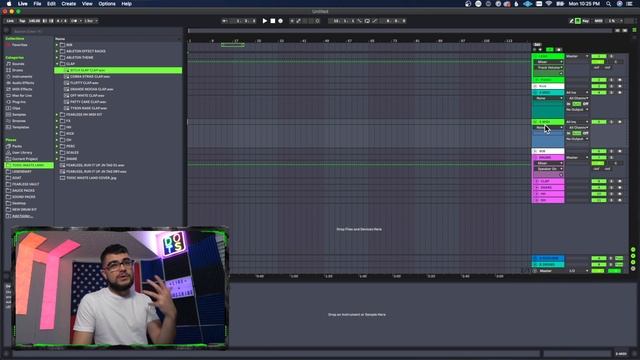Toggle the MIDI map mode button
The image size is (640, 360).
coord(598,21)
